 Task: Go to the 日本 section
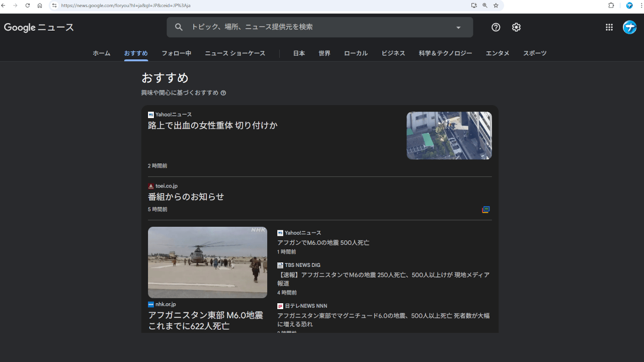[x=299, y=53]
